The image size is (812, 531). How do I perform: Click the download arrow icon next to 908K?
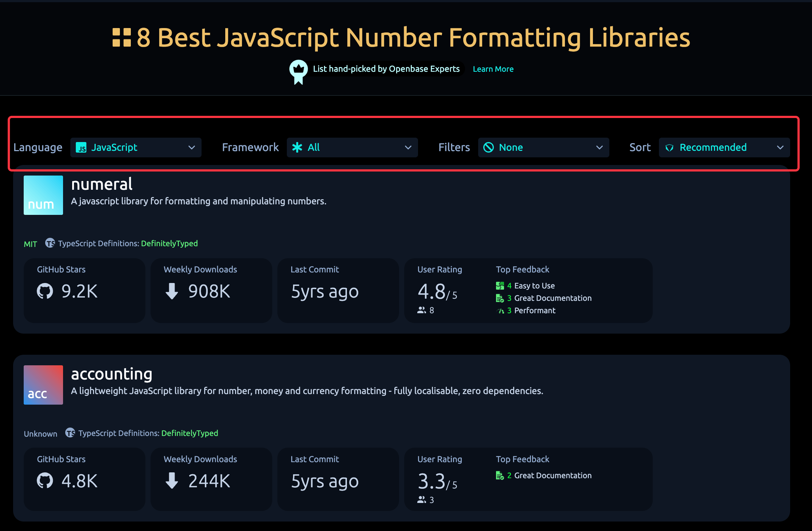172,291
